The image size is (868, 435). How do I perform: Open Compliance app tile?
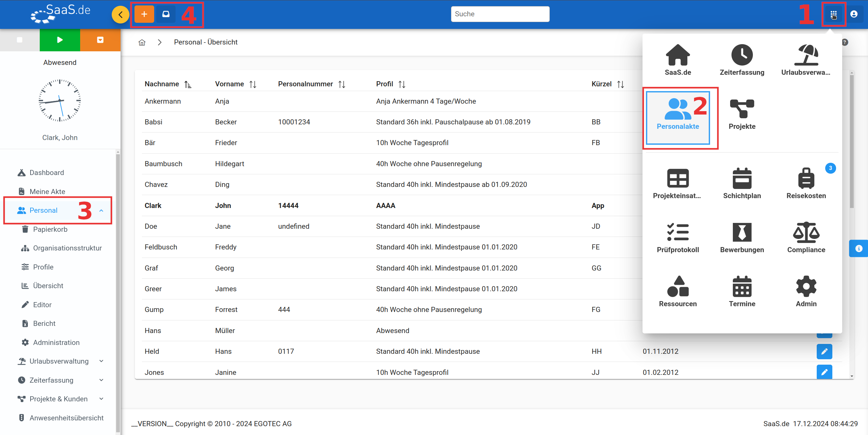click(x=806, y=238)
